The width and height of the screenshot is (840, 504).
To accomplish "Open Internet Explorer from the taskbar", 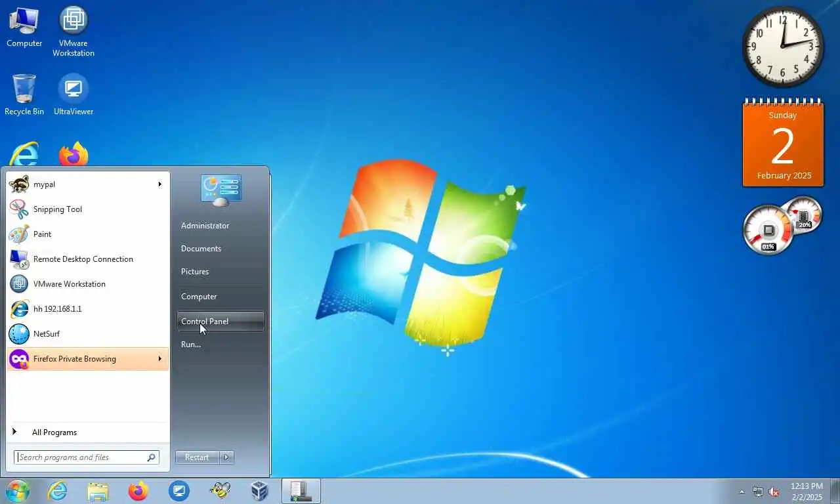I will 57,491.
